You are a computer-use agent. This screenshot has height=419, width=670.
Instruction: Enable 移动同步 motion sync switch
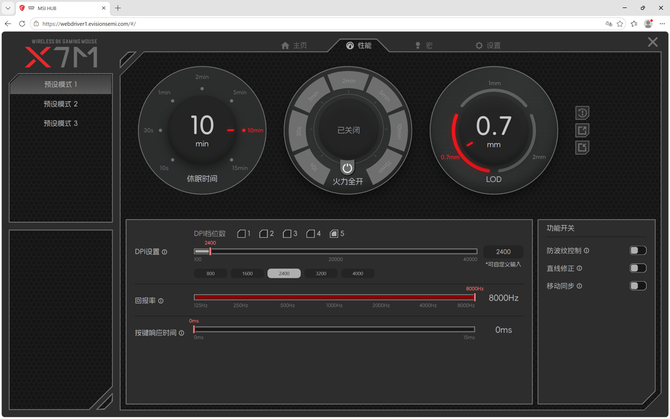point(638,286)
